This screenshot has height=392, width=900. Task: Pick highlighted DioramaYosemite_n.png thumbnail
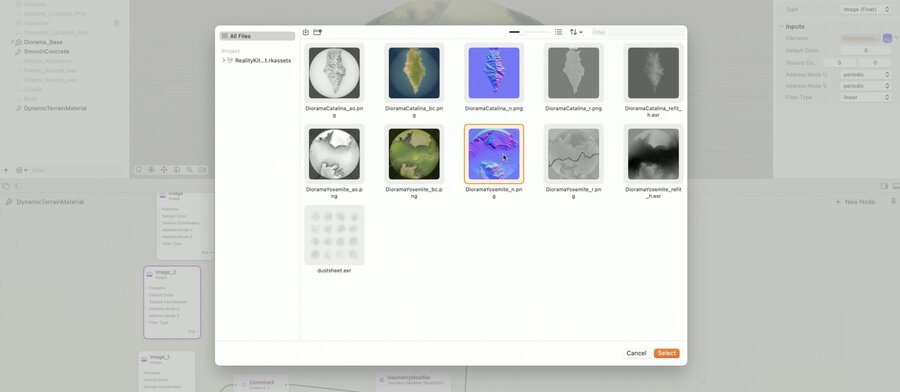[x=494, y=154]
